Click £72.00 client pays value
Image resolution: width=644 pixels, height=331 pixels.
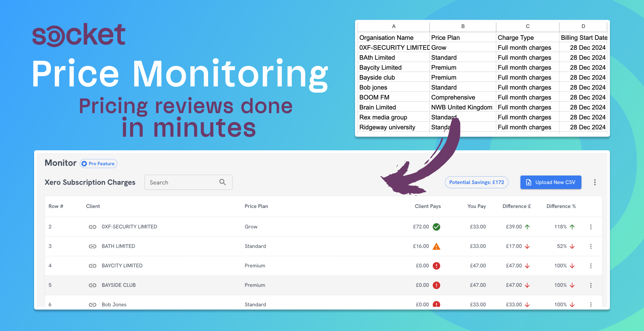[421, 227]
